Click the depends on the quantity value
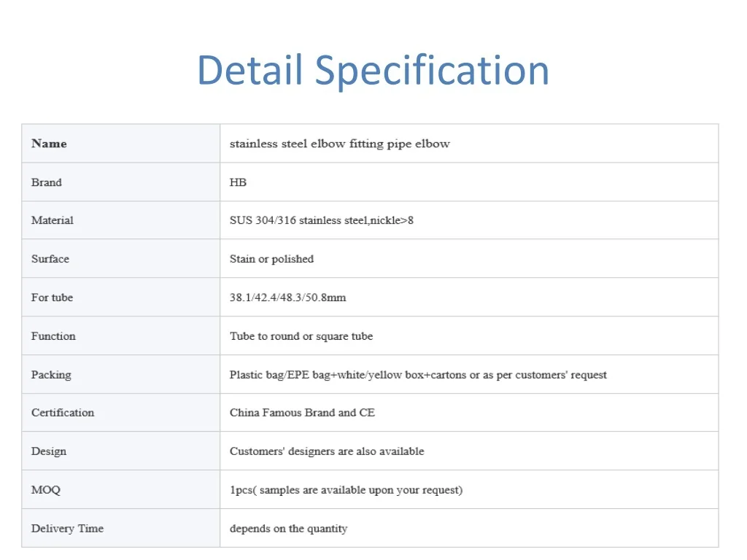The width and height of the screenshot is (747, 560). click(x=288, y=529)
